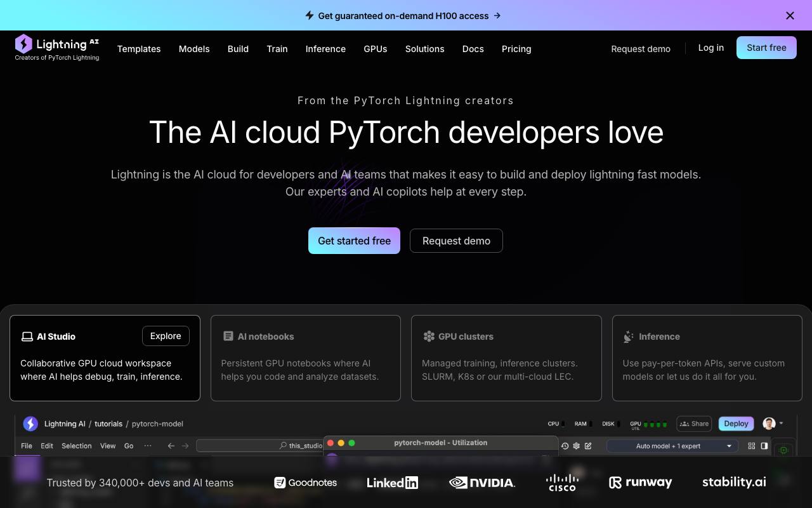Click the back arrow in the studio toolbar
812x508 pixels.
(171, 446)
